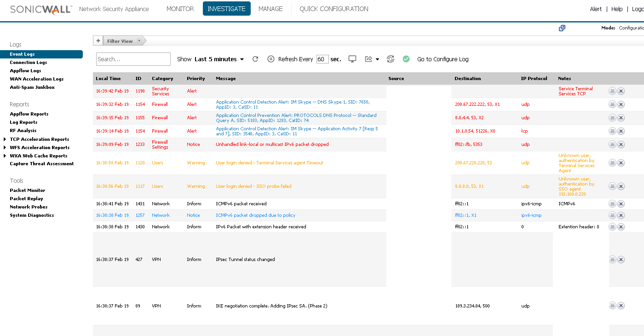Click the export logs icon
Image resolution: width=644 pixels, height=336 pixels.
pos(369,59)
